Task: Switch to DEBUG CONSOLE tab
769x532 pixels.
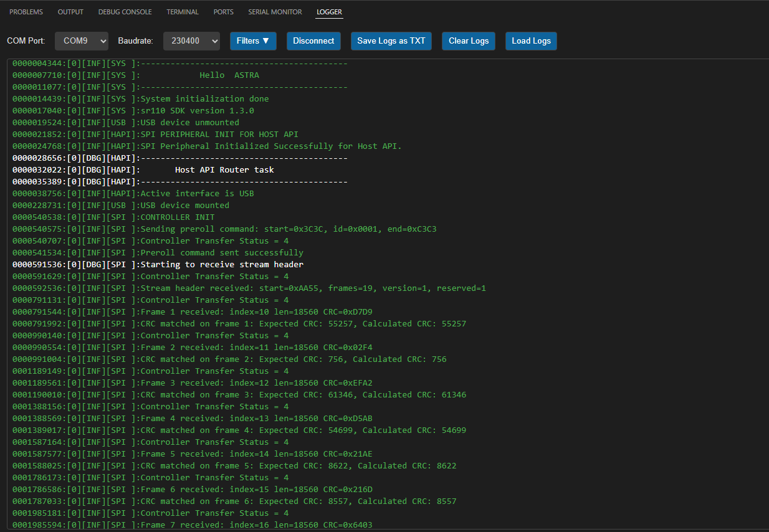Action: [125, 12]
